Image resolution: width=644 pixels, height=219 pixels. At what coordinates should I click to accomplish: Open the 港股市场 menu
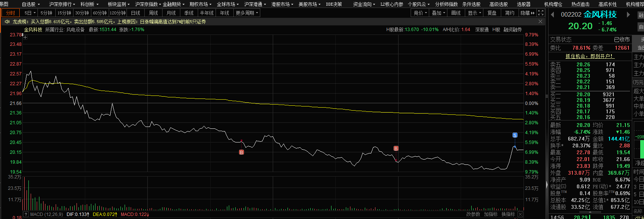tap(283, 4)
